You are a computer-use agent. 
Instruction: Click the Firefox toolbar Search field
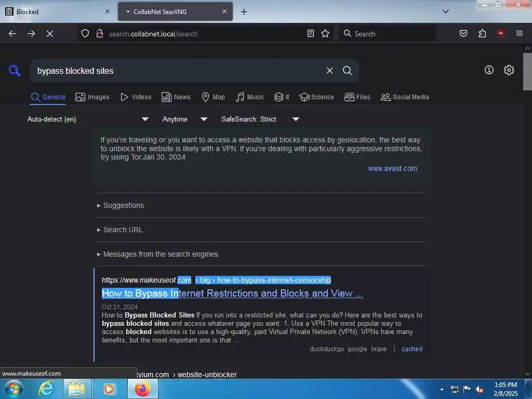point(388,34)
